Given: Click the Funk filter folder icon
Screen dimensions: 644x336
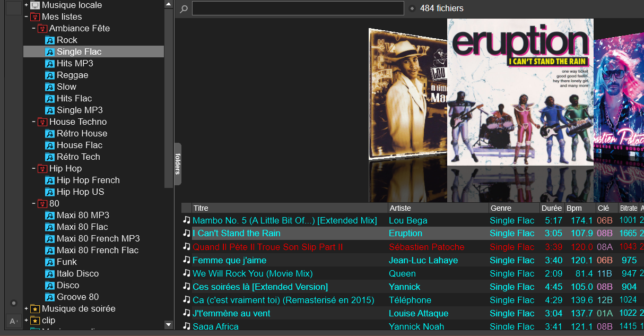Looking at the screenshot, I should click(50, 262).
